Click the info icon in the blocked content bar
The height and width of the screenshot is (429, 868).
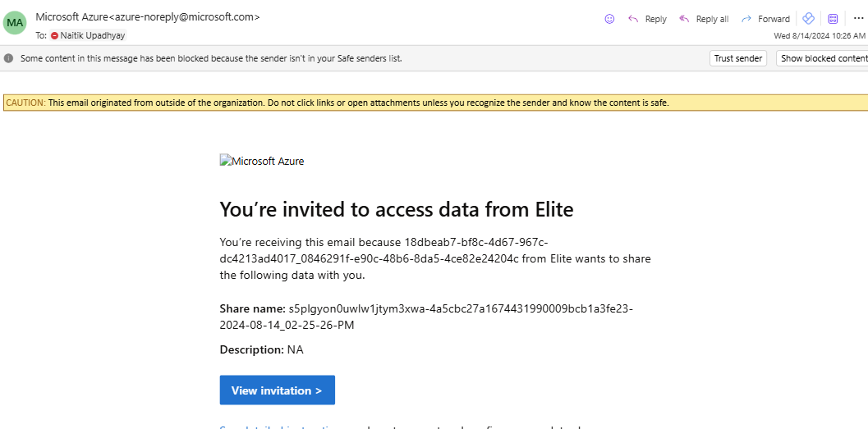[8, 58]
